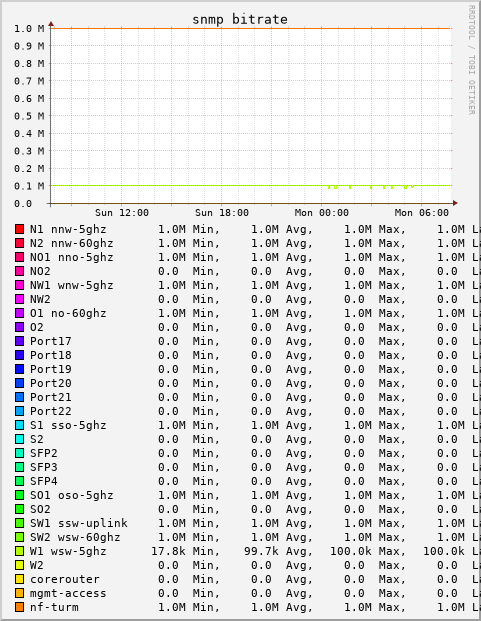
Task: Click the corerouter legend color swatch
Action: [19, 579]
